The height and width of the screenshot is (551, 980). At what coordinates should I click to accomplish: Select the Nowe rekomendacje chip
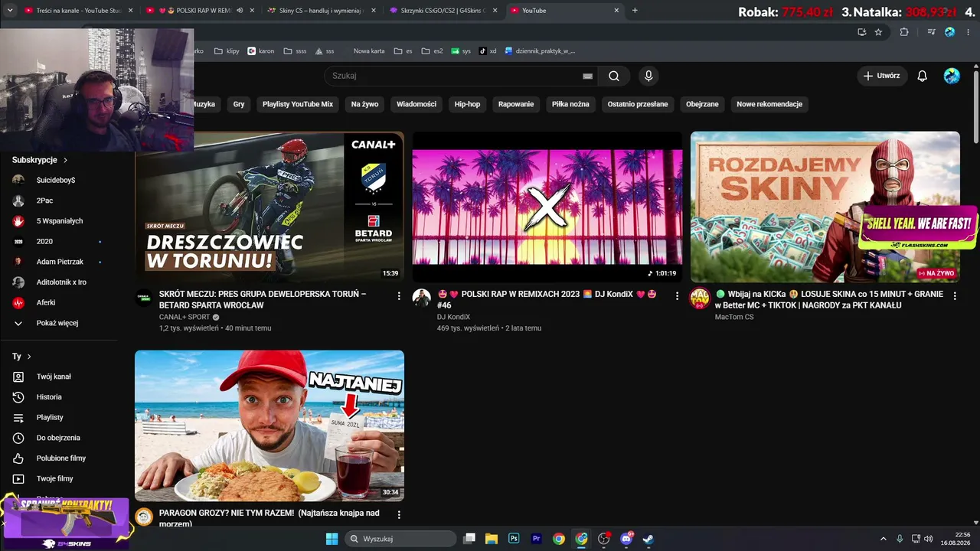(769, 104)
